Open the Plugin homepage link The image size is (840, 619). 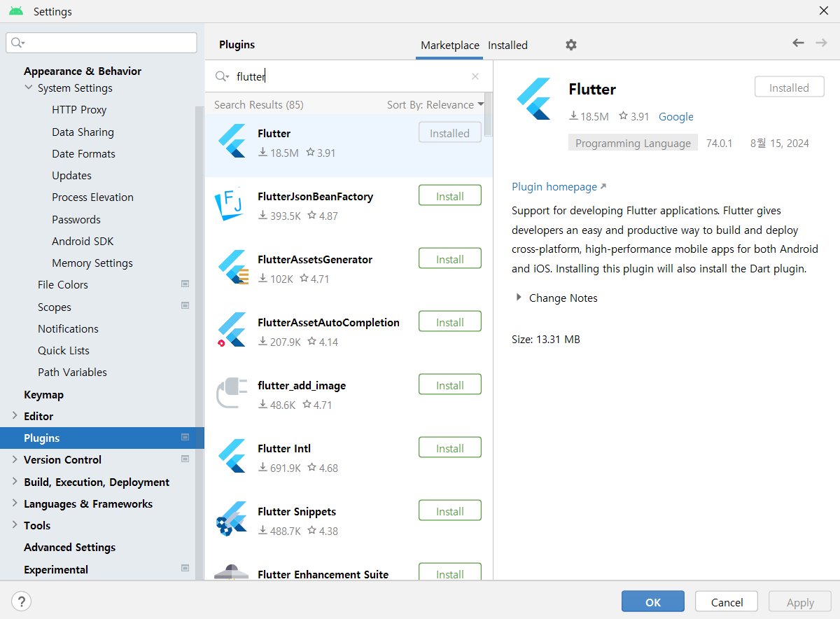(559, 186)
